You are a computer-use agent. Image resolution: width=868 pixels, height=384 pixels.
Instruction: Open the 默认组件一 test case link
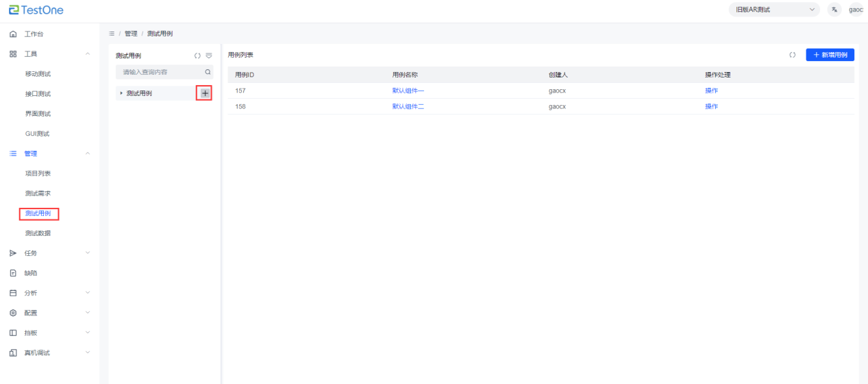click(408, 91)
